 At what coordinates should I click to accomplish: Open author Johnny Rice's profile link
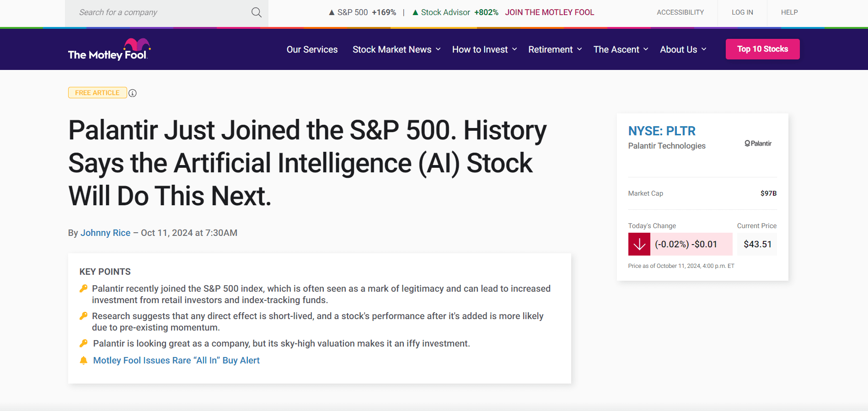coord(105,233)
